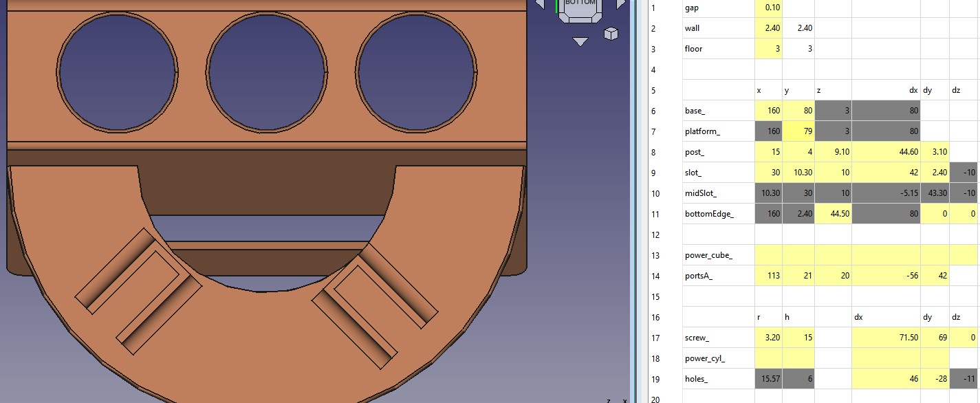The image size is (980, 403).
Task: Click the 'screw_' label cell
Action: click(x=719, y=338)
